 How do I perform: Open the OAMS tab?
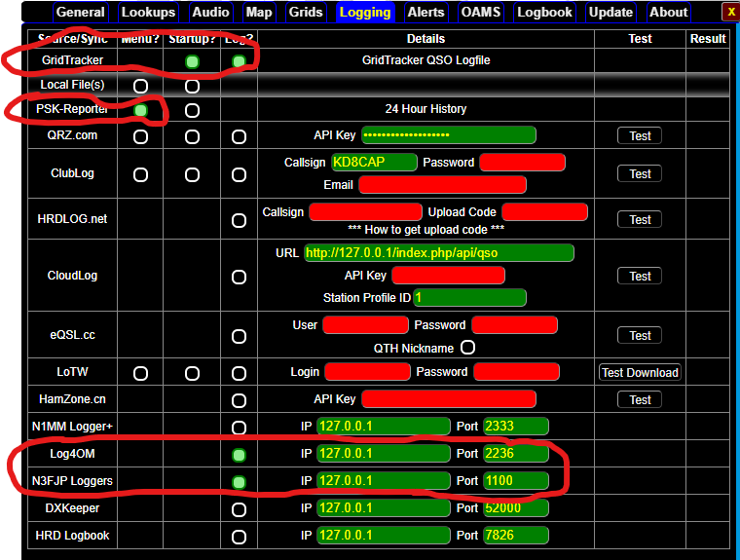click(x=480, y=13)
